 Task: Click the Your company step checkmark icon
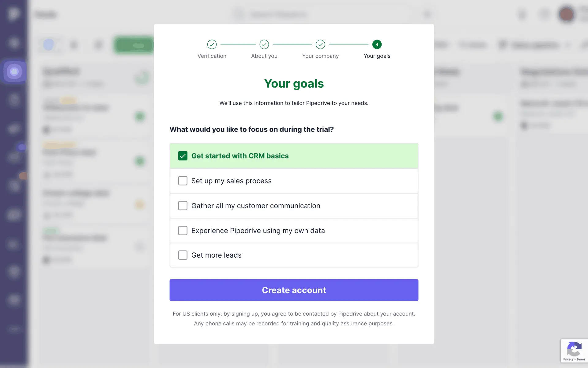click(x=320, y=44)
